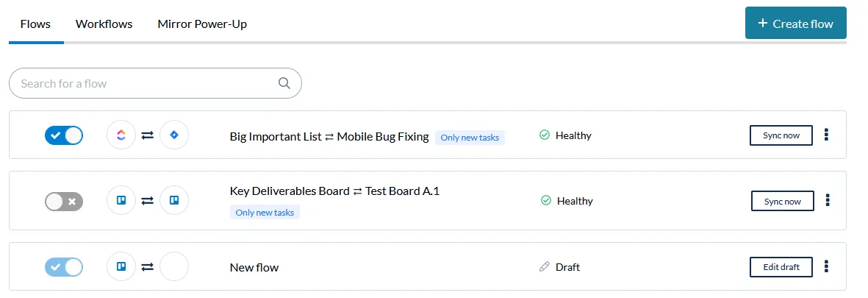Viewport: 868px width, 298px height.
Task: Click Sync now for Big Important List flow
Action: (781, 135)
